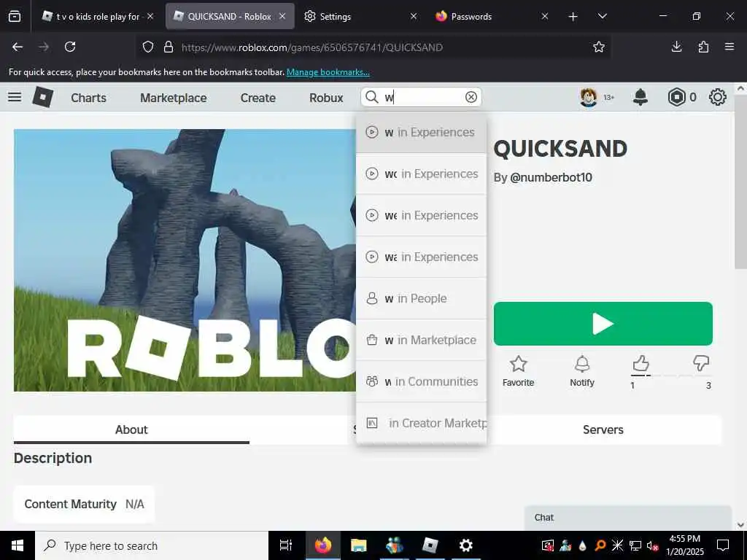The width and height of the screenshot is (747, 560).
Task: Switch to the About tab
Action: click(x=131, y=429)
